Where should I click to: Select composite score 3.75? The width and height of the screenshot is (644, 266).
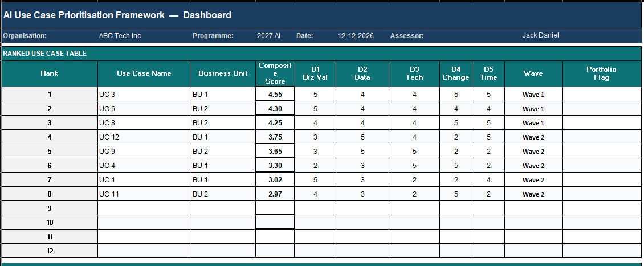point(275,137)
